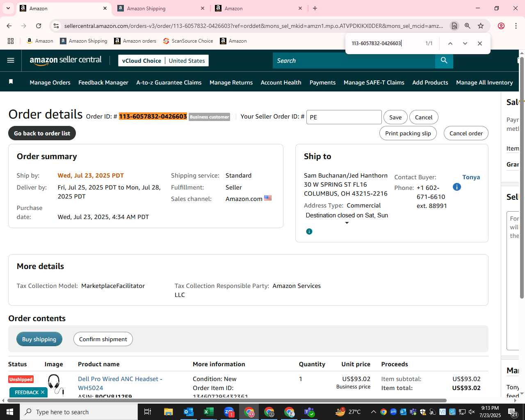
Task: Open Account Health menu item
Action: click(281, 82)
